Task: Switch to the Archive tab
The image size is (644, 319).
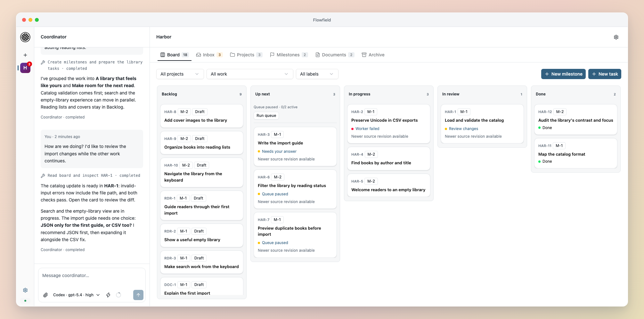Action: point(373,55)
